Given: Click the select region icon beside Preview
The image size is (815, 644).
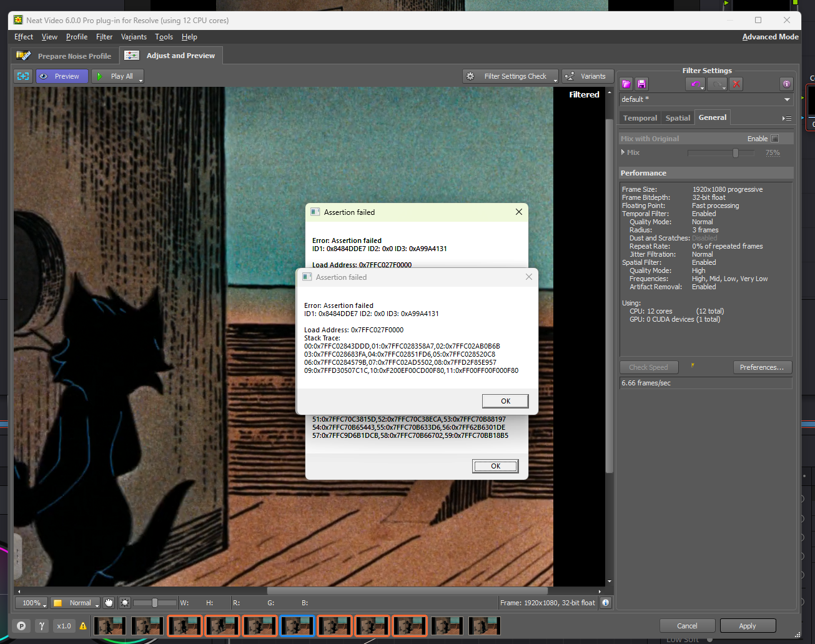Looking at the screenshot, I should click(23, 76).
